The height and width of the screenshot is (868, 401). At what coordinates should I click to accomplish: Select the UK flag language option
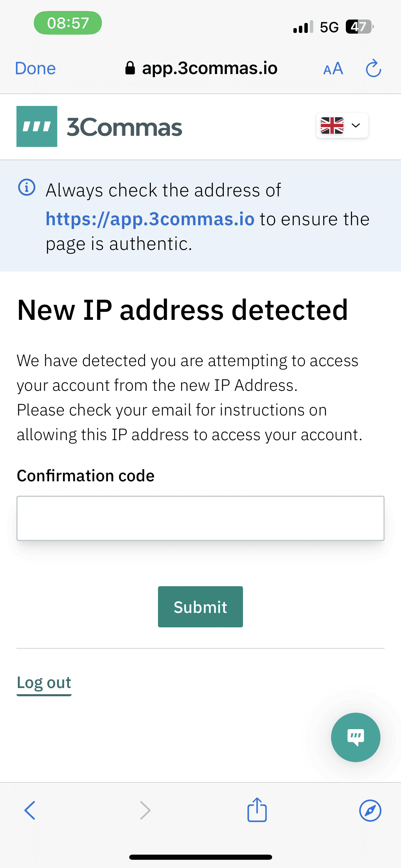coord(332,125)
